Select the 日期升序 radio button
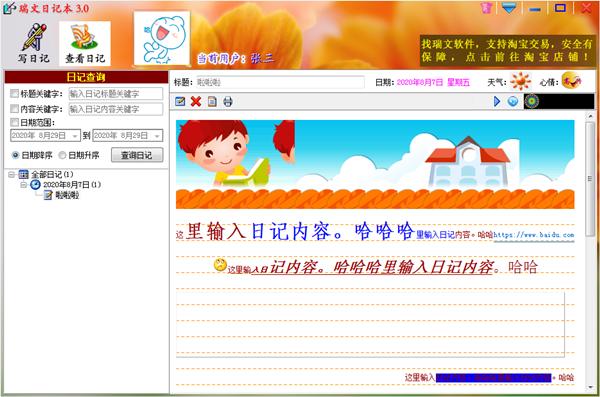This screenshot has height=397, width=600. pos(62,155)
